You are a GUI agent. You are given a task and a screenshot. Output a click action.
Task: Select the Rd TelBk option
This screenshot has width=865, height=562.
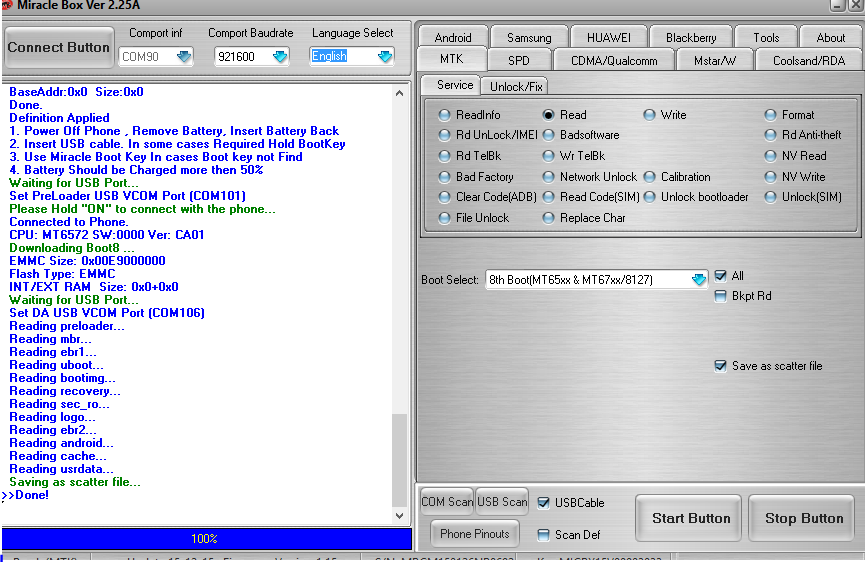pyautogui.click(x=470, y=156)
